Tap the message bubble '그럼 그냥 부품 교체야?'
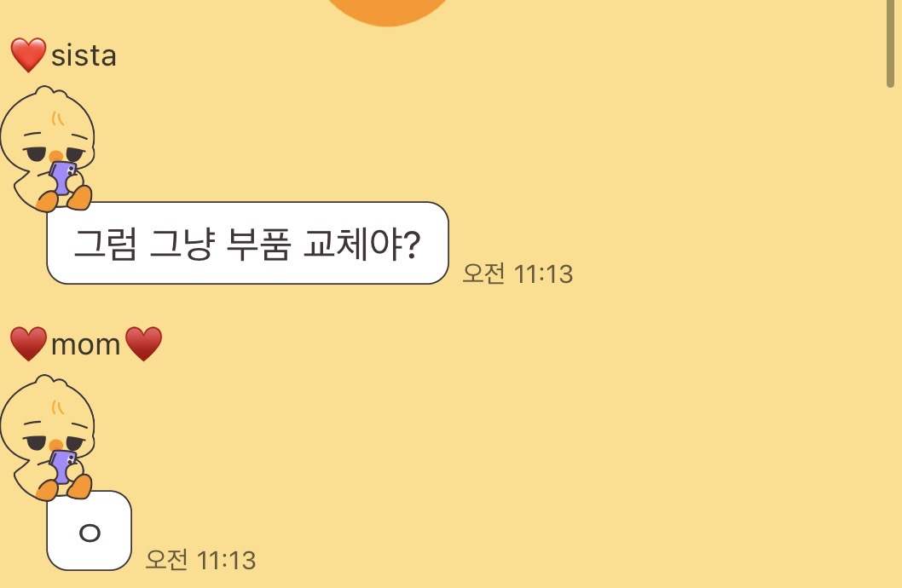This screenshot has height=588, width=902. pyautogui.click(x=247, y=243)
